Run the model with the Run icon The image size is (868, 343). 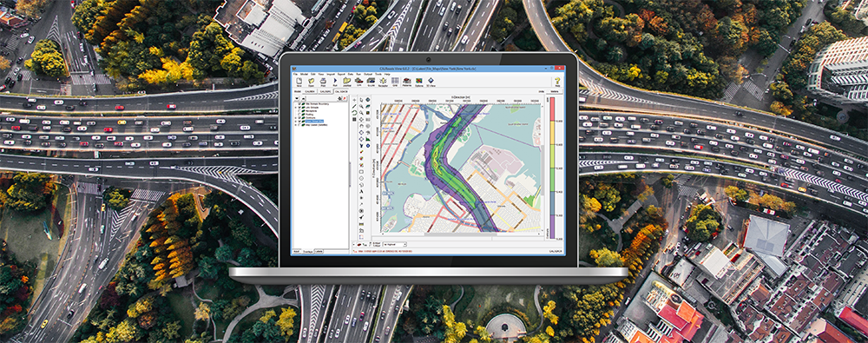coord(335,82)
